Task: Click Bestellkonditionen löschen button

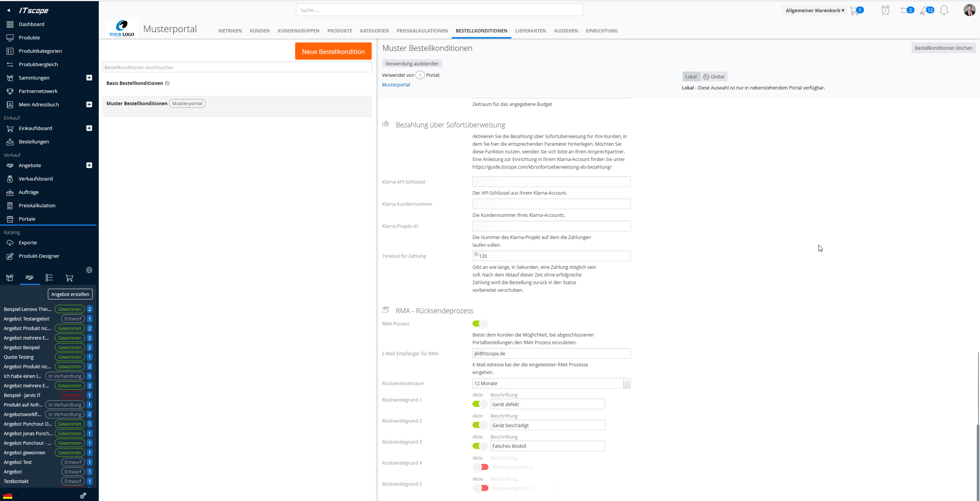Action: pyautogui.click(x=943, y=48)
